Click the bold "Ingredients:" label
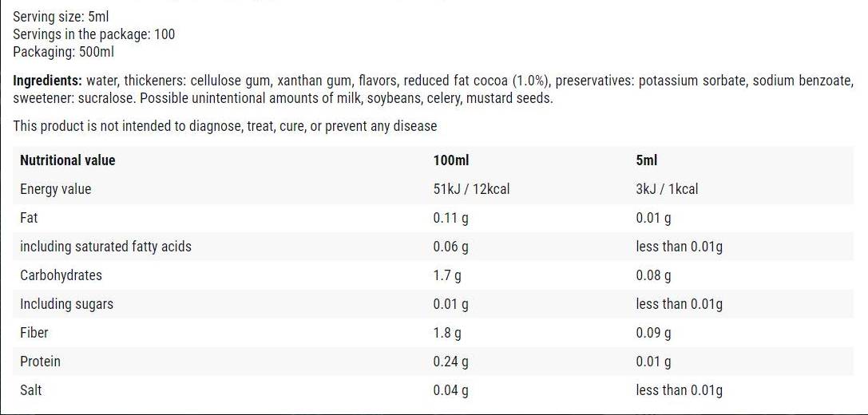Image resolution: width=868 pixels, height=415 pixels. pos(47,81)
